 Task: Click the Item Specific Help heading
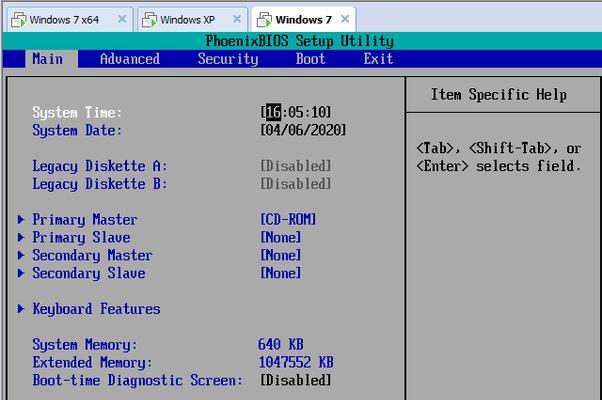click(x=499, y=94)
